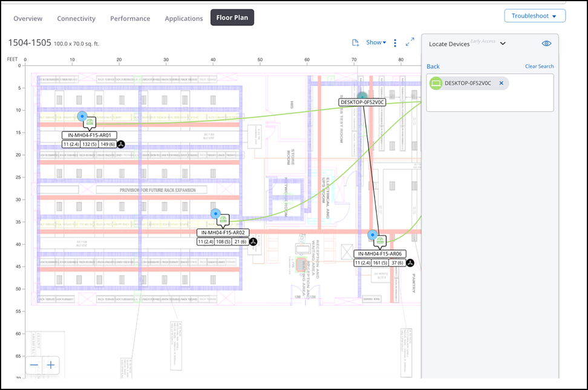Screen dimensions: 588x390
Task: Select the IN-MH04-F15-AR06 access point icon
Action: point(380,242)
